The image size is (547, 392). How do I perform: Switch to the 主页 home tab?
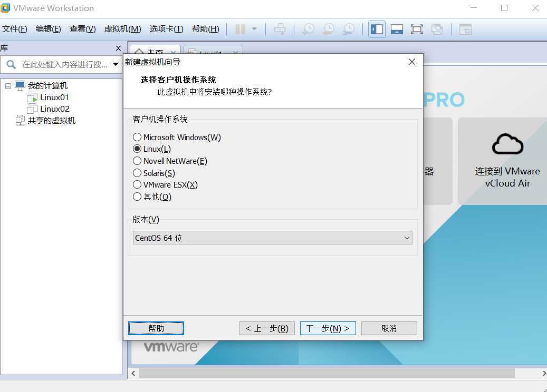click(x=155, y=50)
